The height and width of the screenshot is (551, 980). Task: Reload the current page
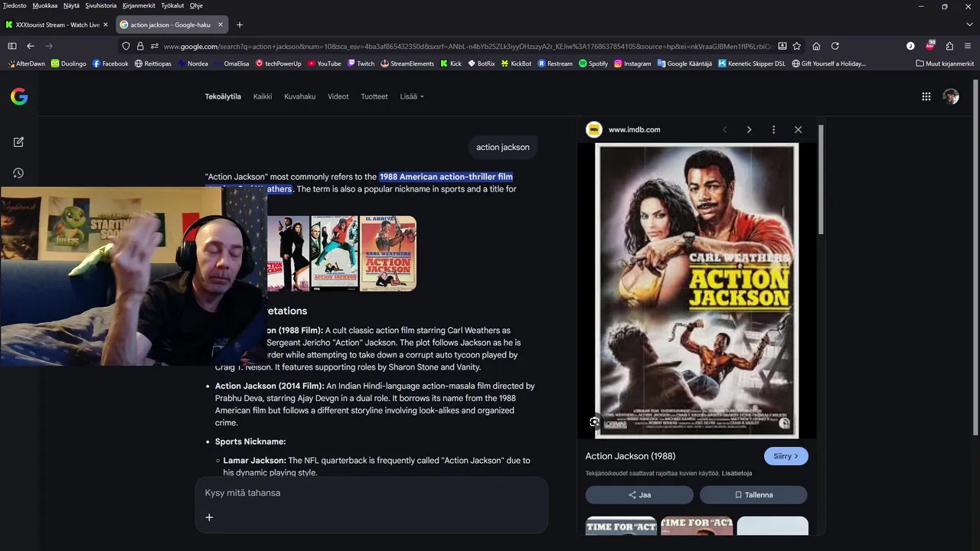835,46
